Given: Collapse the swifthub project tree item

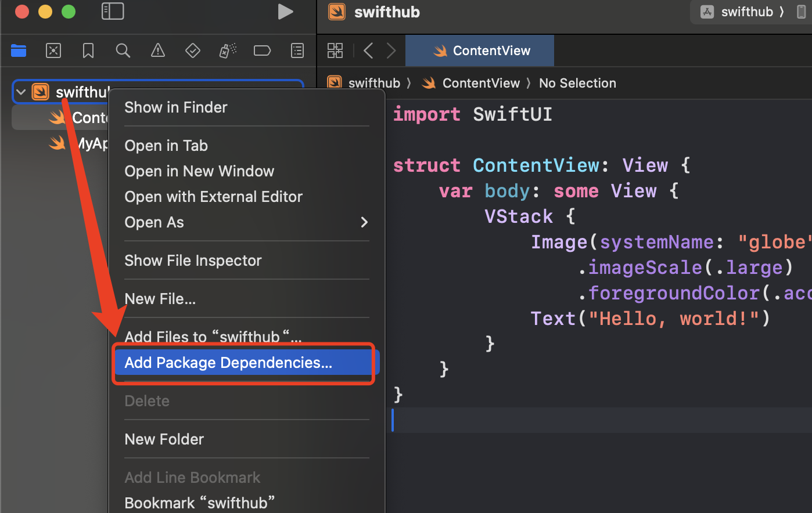Looking at the screenshot, I should [x=21, y=92].
